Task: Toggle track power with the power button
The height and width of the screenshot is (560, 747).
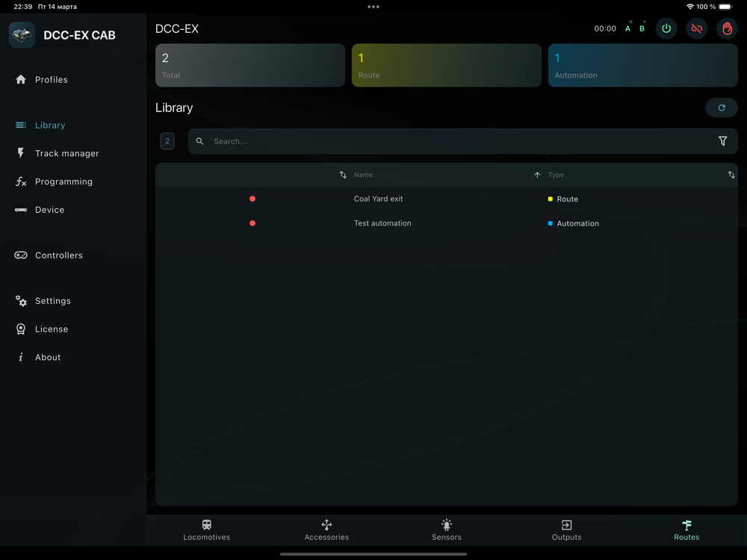Action: [666, 28]
